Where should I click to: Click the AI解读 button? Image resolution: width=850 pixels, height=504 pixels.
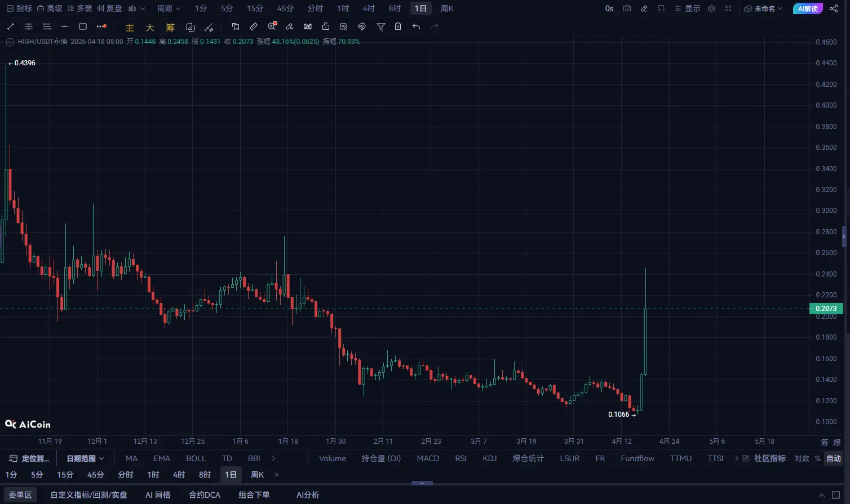(808, 8)
